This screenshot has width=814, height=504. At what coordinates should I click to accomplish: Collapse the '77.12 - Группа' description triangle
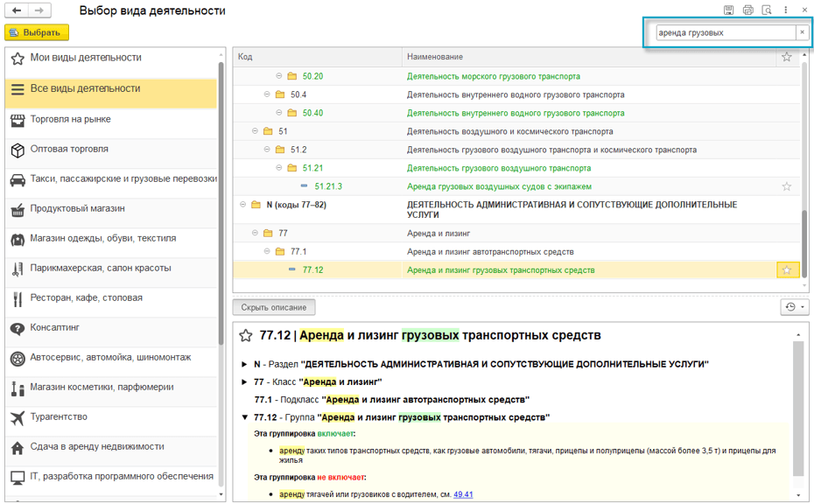click(244, 417)
